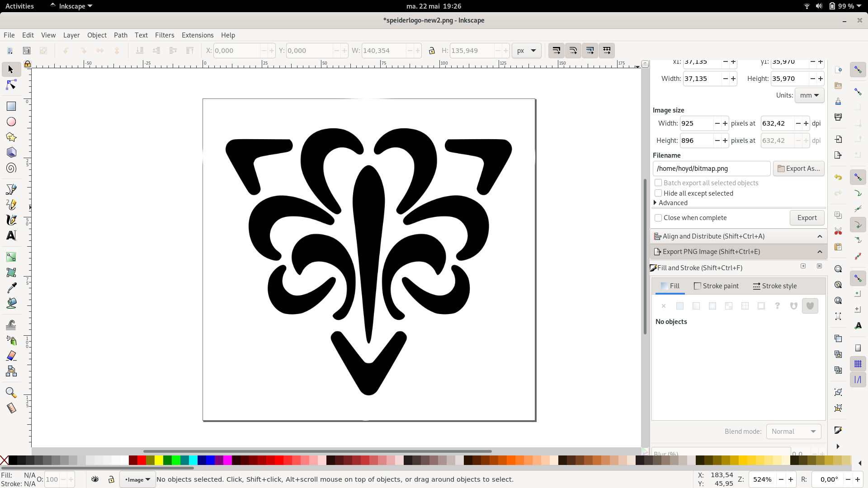The width and height of the screenshot is (868, 488).
Task: Select the Zoom magnifier tool
Action: [x=11, y=392]
